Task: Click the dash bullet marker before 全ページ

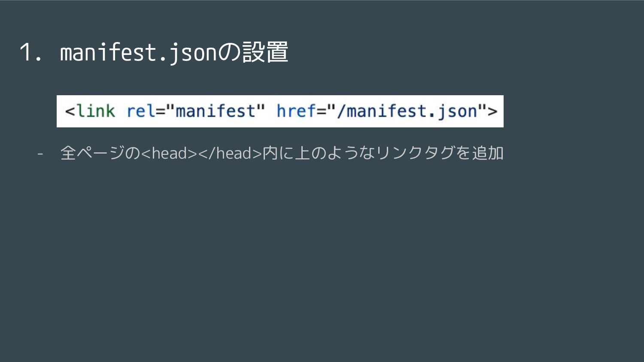Action: 40,153
